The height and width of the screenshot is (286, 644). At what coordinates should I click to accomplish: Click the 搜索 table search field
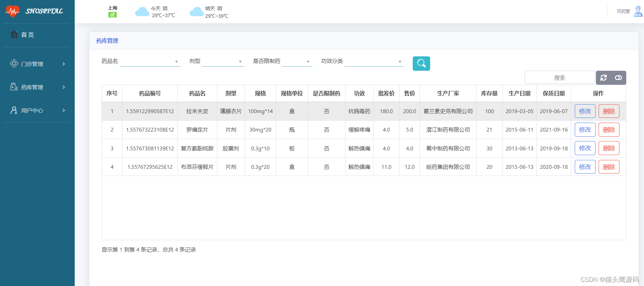[560, 78]
